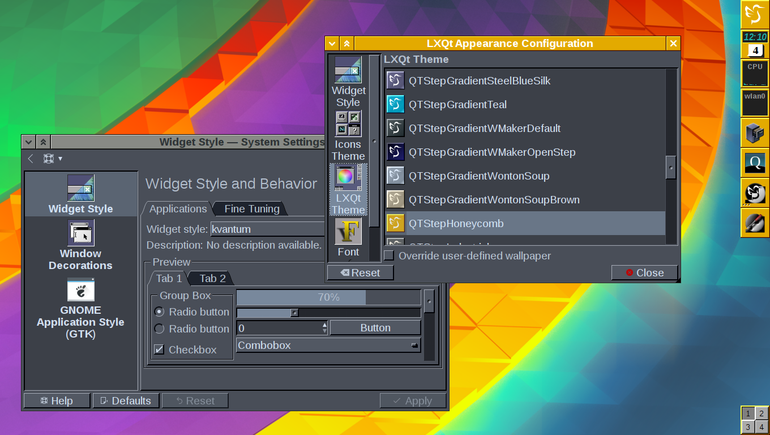Click Reset in LXQt Appearance window
770x435 pixels.
pos(360,272)
